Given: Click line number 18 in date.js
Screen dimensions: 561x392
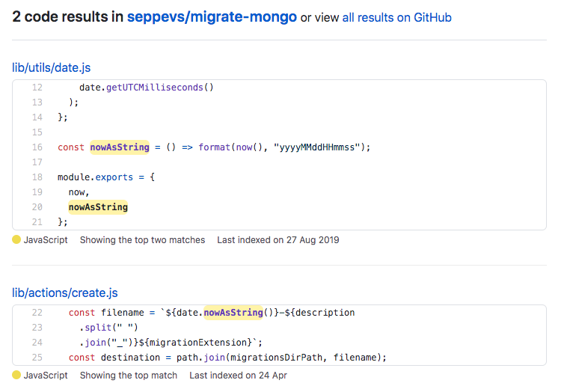Looking at the screenshot, I should (x=37, y=177).
